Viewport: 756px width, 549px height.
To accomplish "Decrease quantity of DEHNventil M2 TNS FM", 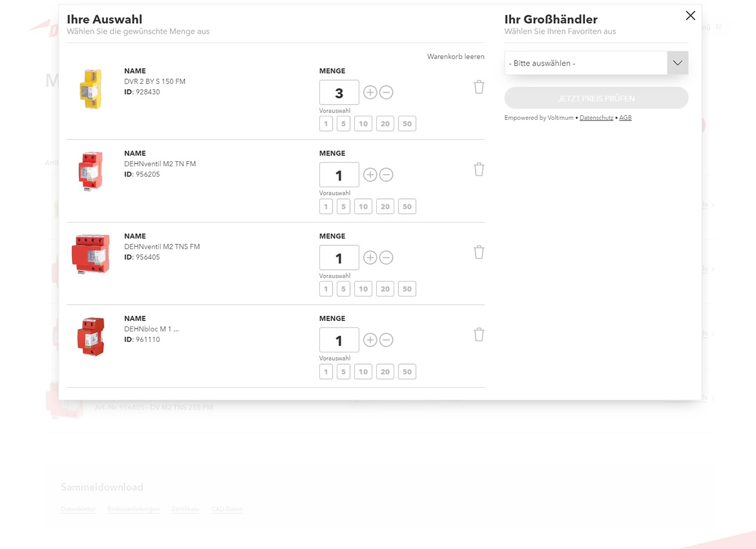I will pos(386,258).
